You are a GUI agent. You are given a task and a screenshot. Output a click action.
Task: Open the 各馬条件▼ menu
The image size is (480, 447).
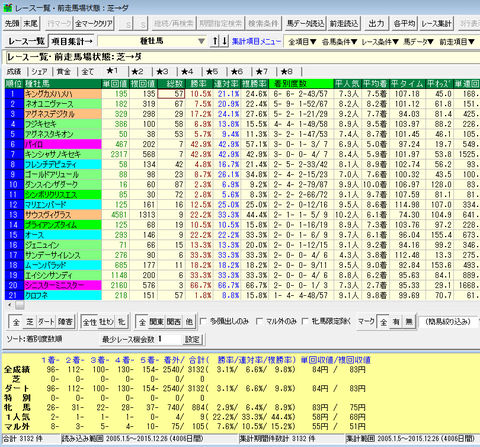339,42
